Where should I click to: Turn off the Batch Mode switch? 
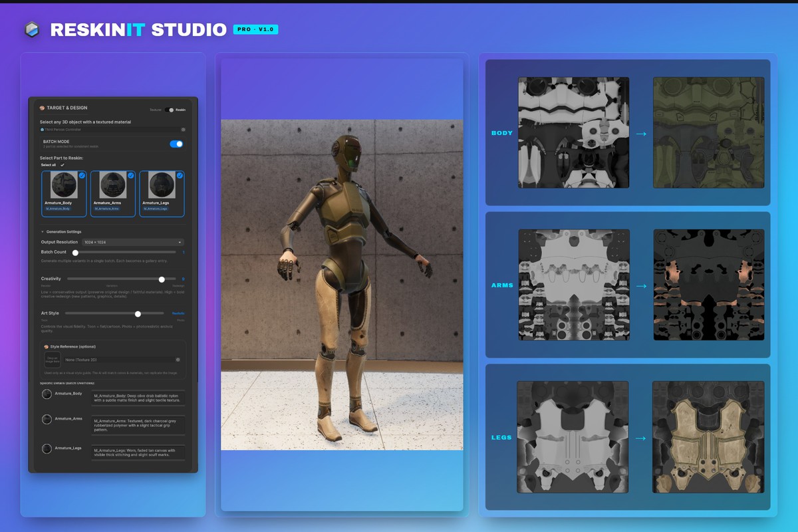176,144
